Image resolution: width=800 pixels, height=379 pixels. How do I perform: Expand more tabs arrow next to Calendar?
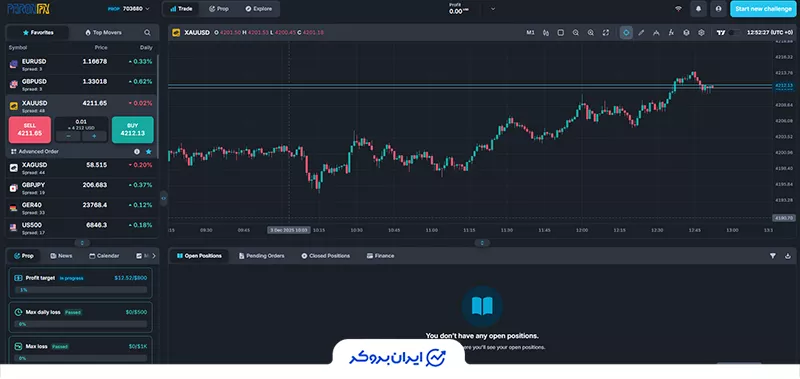(154, 256)
